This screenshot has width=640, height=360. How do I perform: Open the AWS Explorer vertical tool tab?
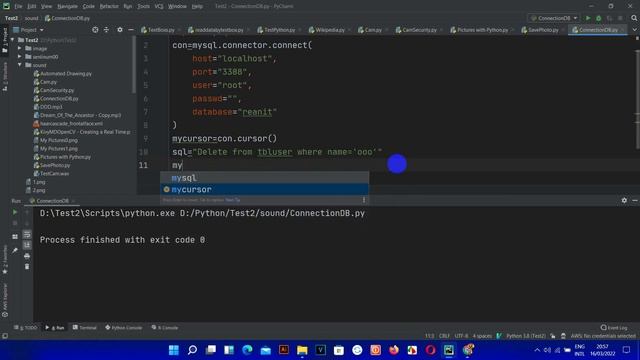5,300
